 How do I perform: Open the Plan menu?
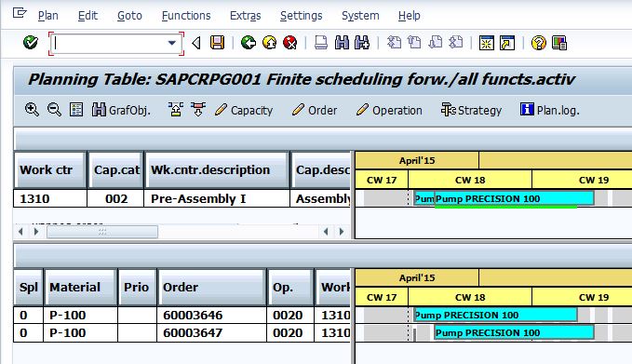48,16
